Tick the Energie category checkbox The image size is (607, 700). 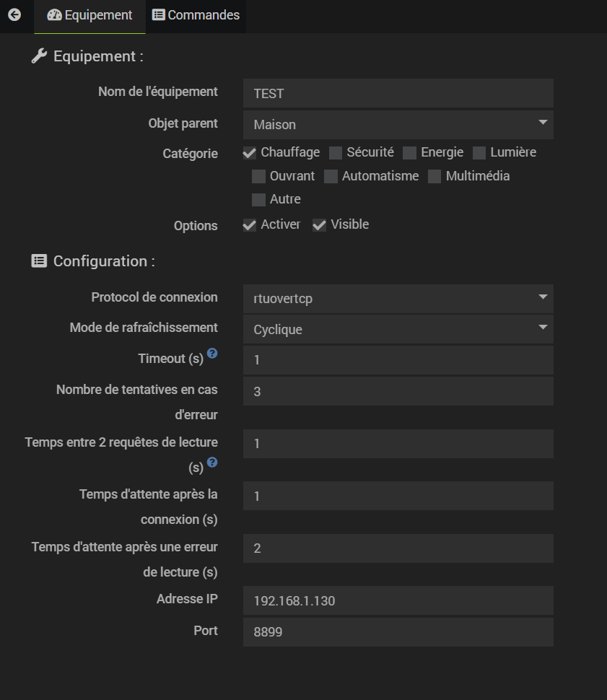[x=410, y=153]
